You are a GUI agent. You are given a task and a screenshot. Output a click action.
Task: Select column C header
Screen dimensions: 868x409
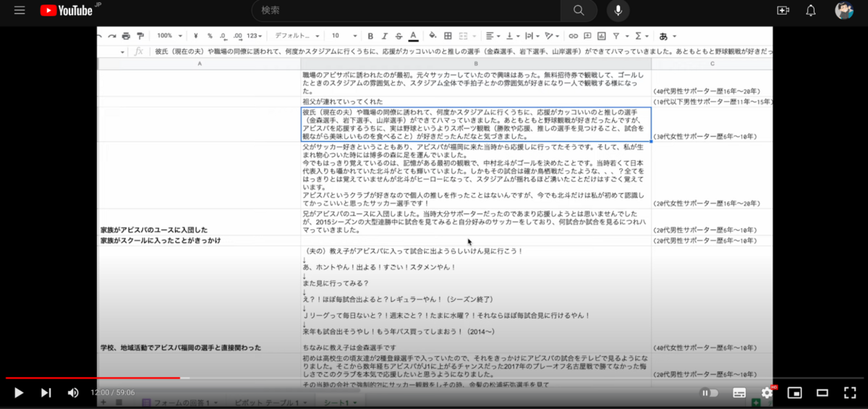(712, 64)
